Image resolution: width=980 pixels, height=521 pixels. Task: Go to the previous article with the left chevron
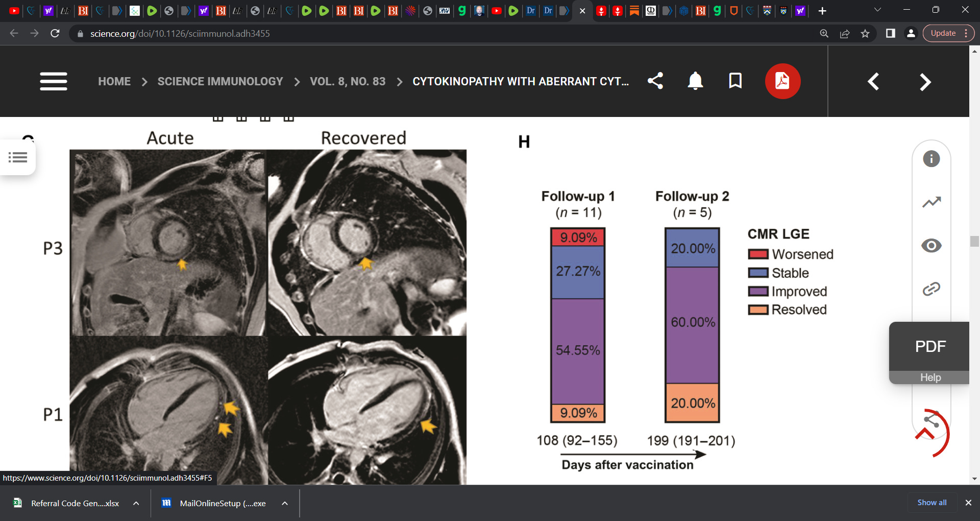point(873,81)
